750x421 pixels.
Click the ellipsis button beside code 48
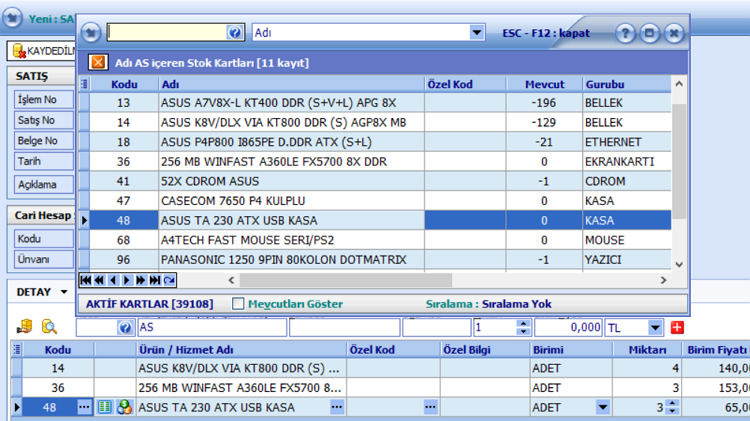(x=84, y=407)
